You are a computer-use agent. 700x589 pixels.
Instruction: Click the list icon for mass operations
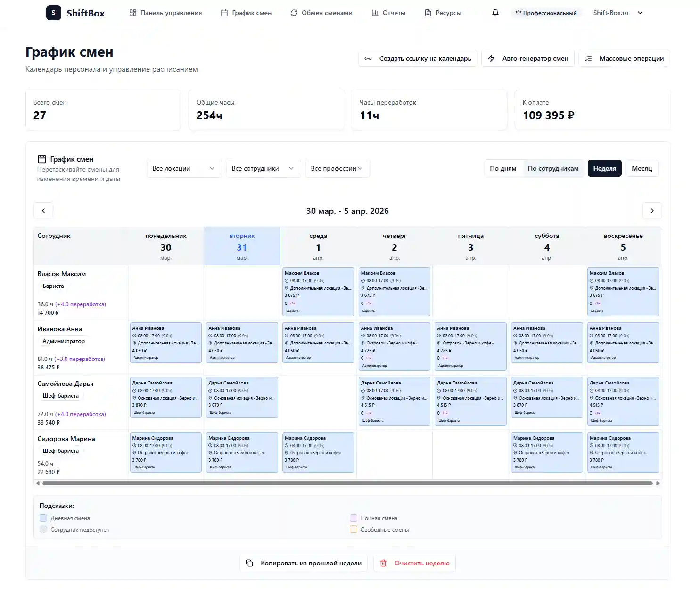pos(588,58)
